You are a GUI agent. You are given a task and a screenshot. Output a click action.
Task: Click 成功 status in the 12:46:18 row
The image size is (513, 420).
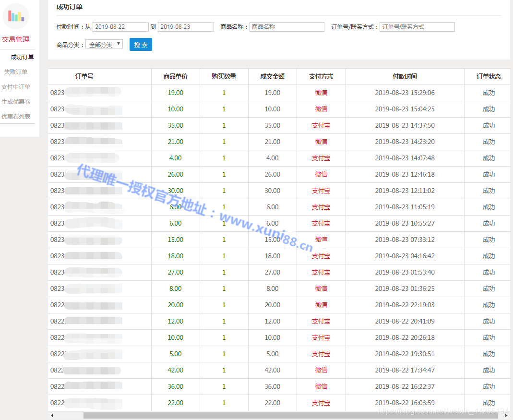click(x=489, y=174)
